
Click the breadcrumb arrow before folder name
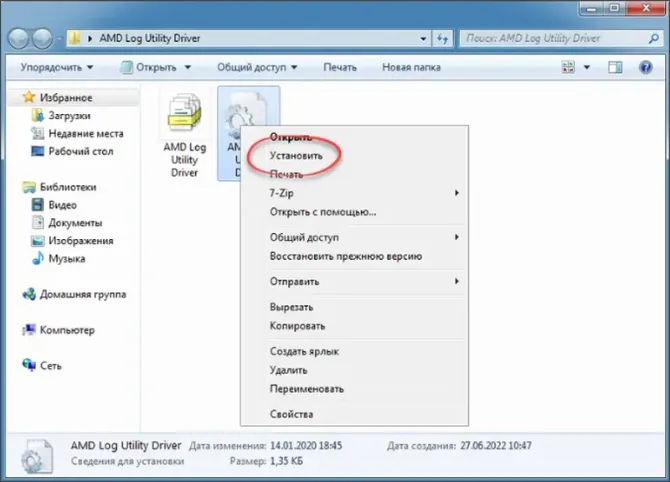point(90,38)
